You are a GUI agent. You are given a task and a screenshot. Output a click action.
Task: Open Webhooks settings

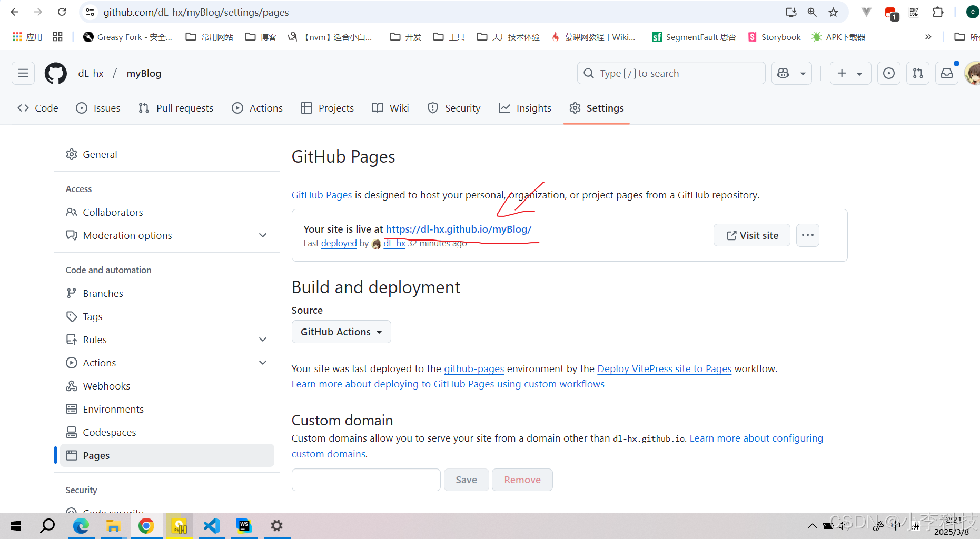pos(167,386)
